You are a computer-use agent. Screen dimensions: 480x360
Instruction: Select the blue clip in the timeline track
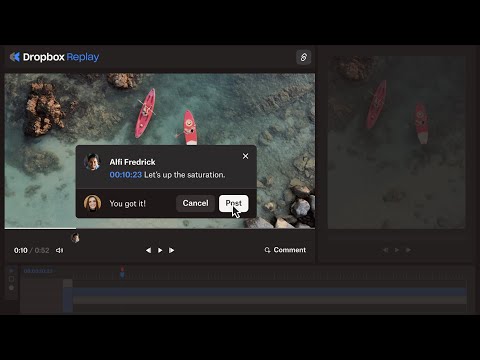point(269,292)
